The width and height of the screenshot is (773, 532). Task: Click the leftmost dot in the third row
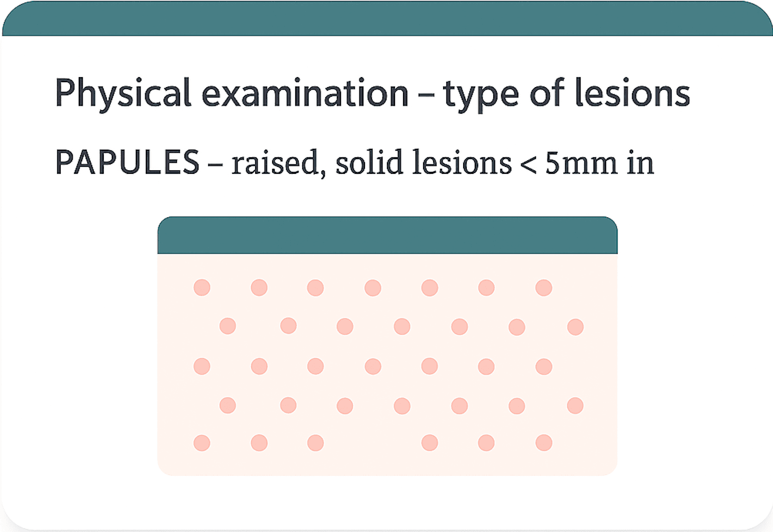pos(202,366)
